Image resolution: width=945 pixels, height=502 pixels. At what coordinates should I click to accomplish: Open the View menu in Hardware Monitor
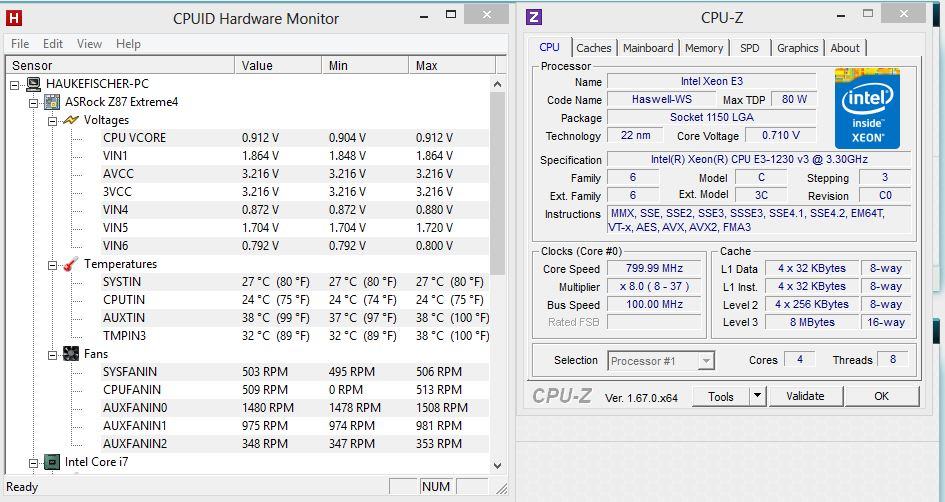[89, 44]
